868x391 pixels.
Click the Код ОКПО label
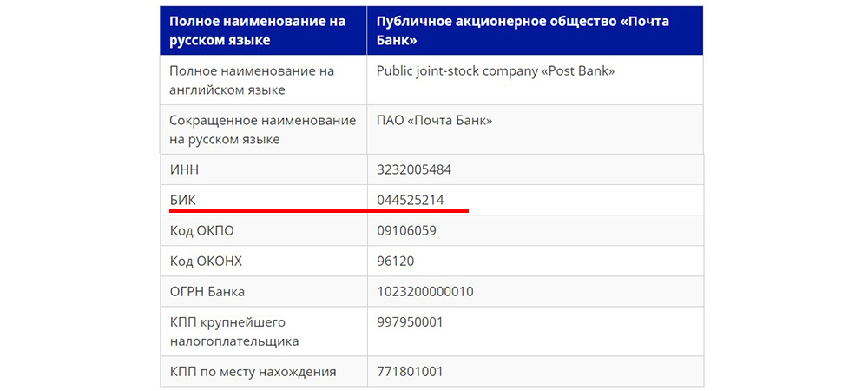coord(201,230)
